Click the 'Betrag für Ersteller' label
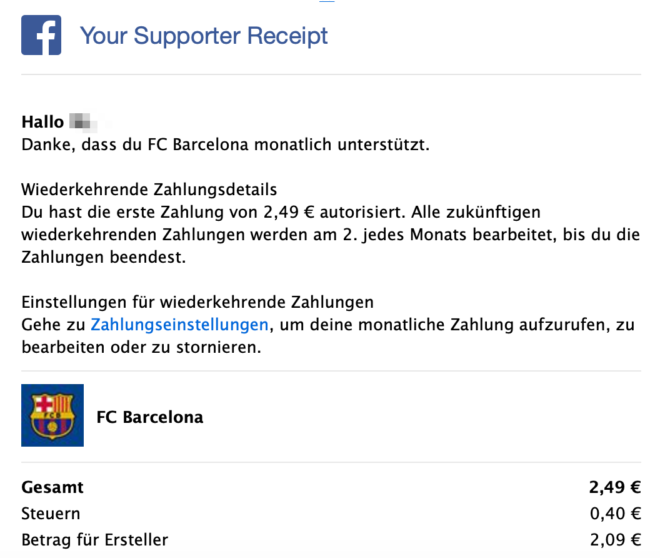 point(95,539)
